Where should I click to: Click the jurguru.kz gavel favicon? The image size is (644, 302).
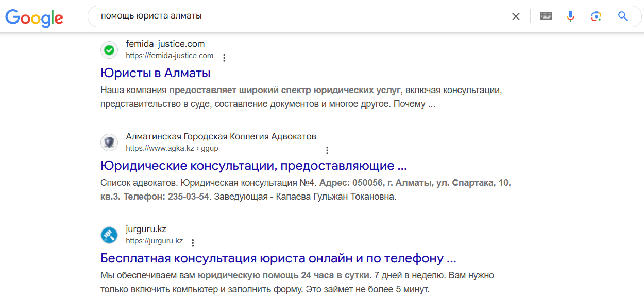click(109, 235)
